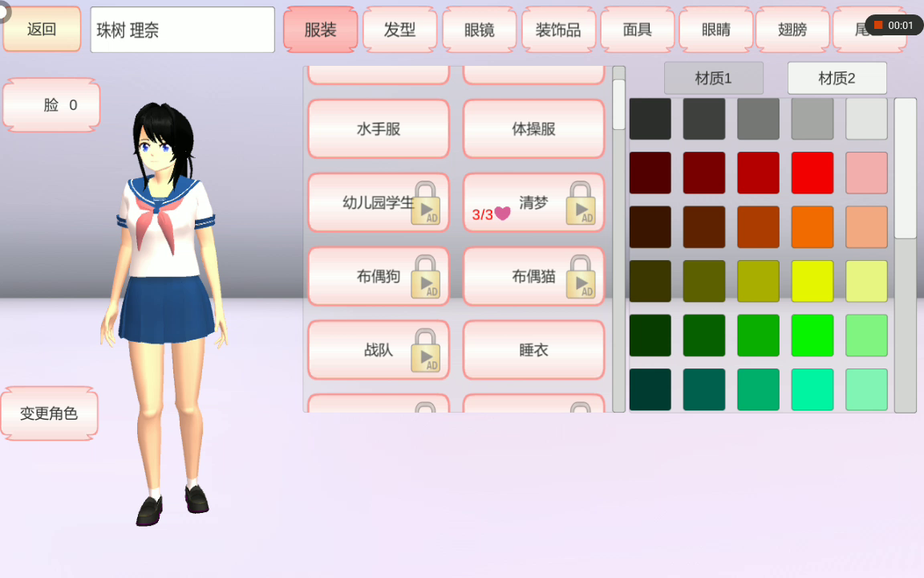Open the 变更角色 character switcher
The height and width of the screenshot is (578, 924).
tap(50, 413)
